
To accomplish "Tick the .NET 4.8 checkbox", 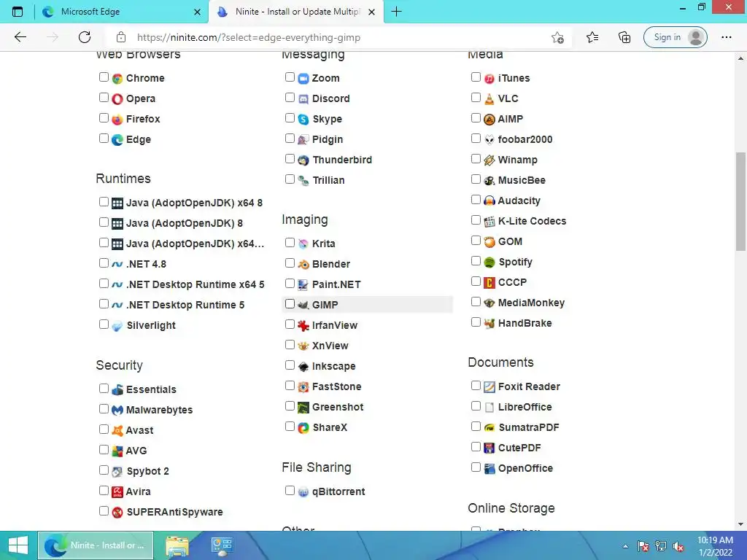I will tap(104, 262).
